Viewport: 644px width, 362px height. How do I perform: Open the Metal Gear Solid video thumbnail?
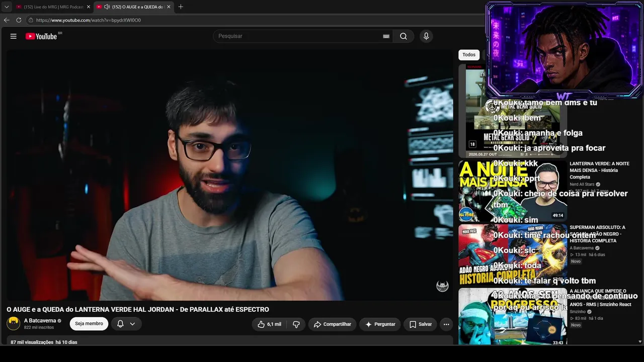513,111
